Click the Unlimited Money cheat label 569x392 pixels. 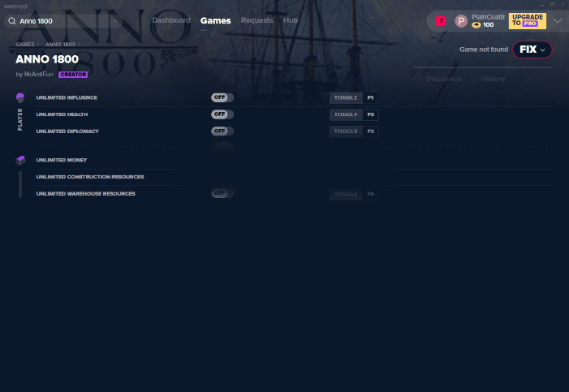pyautogui.click(x=62, y=160)
